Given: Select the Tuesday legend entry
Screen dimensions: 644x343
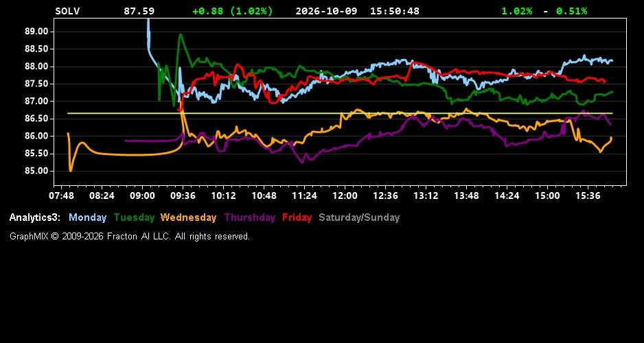Looking at the screenshot, I should click(x=134, y=217).
